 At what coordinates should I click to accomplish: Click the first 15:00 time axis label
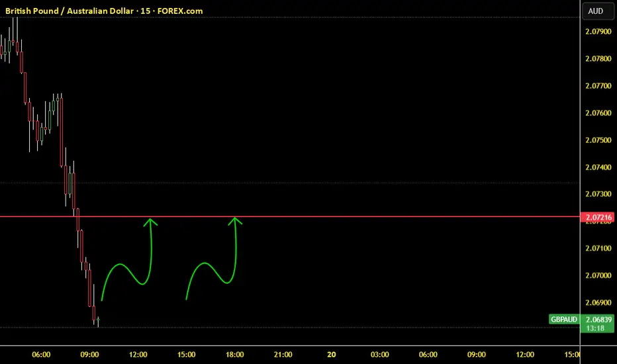point(186,355)
